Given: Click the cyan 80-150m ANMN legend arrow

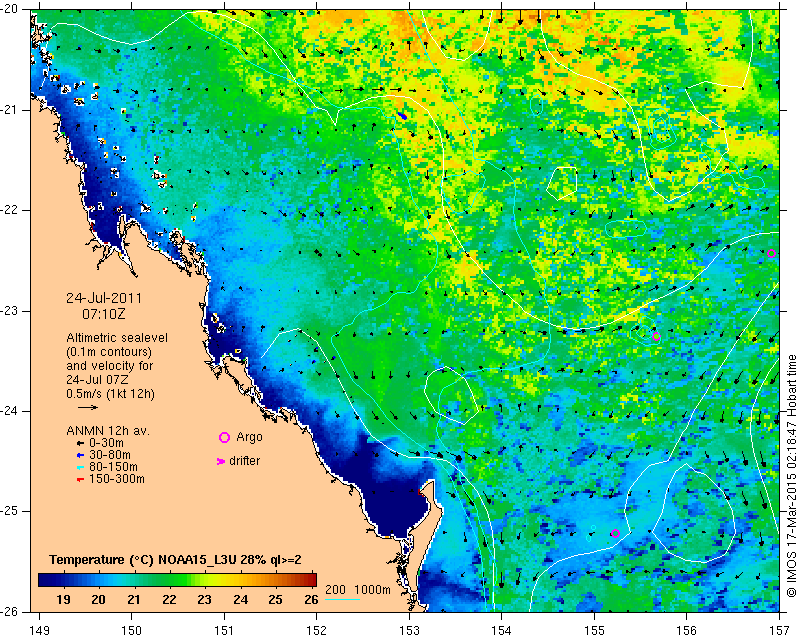Looking at the screenshot, I should (x=80, y=467).
